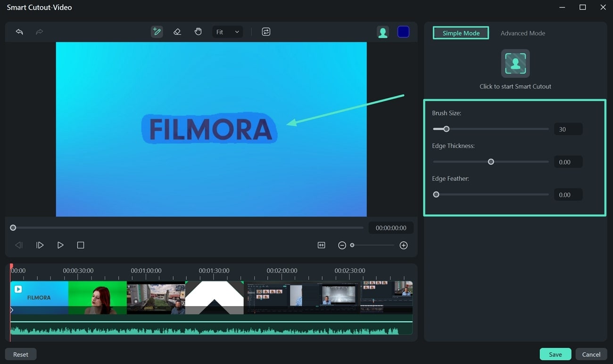Stop the video playback
This screenshot has height=364, width=613.
point(81,245)
